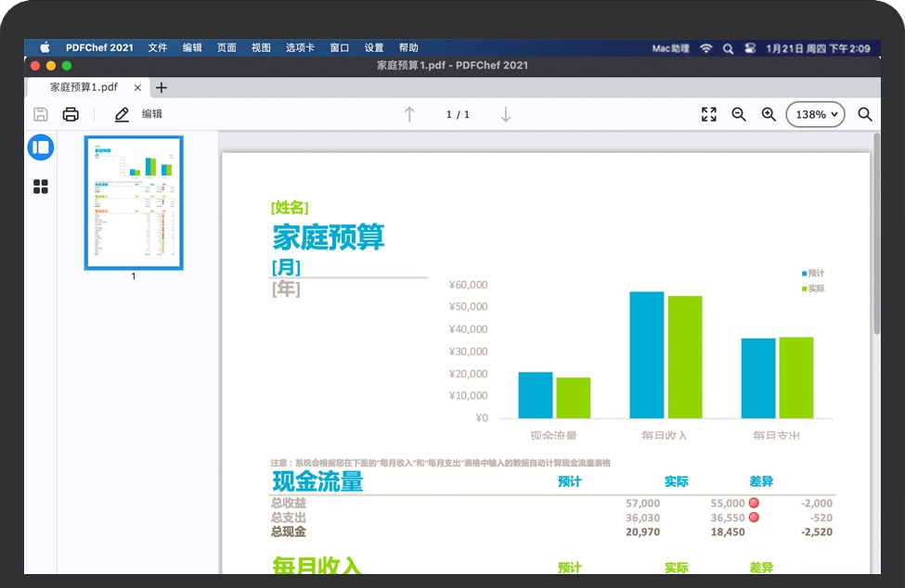Go to previous page arrow
Viewport: 905px width, 588px height.
click(x=409, y=114)
